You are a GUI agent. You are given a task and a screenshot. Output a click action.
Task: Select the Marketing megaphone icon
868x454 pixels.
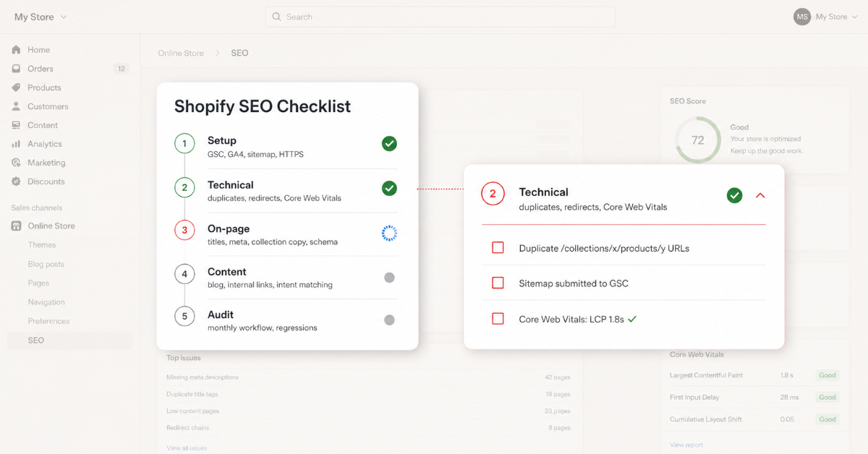click(16, 162)
